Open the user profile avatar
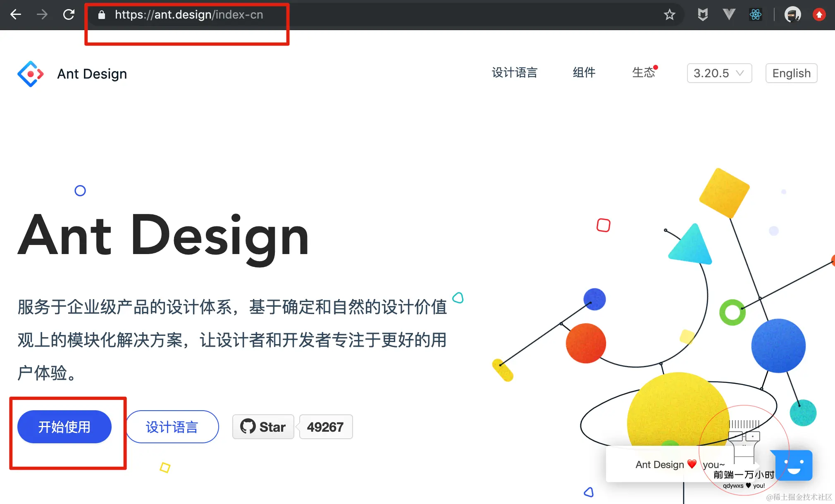 tap(792, 15)
